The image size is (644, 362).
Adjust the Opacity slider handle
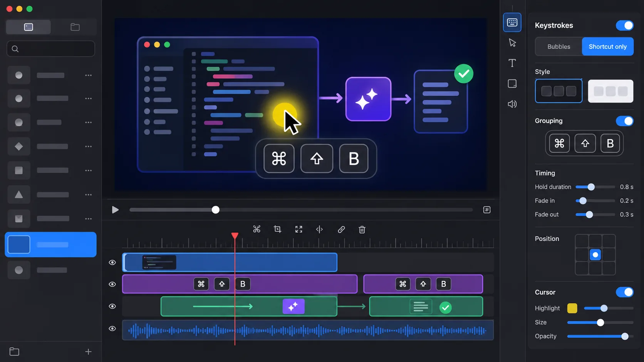pos(625,336)
